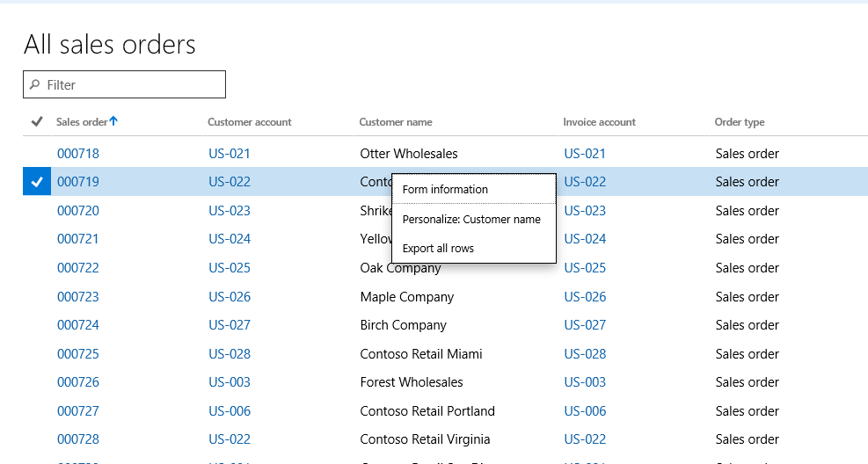Open sales order 000718 link
The image size is (868, 464).
pos(78,154)
